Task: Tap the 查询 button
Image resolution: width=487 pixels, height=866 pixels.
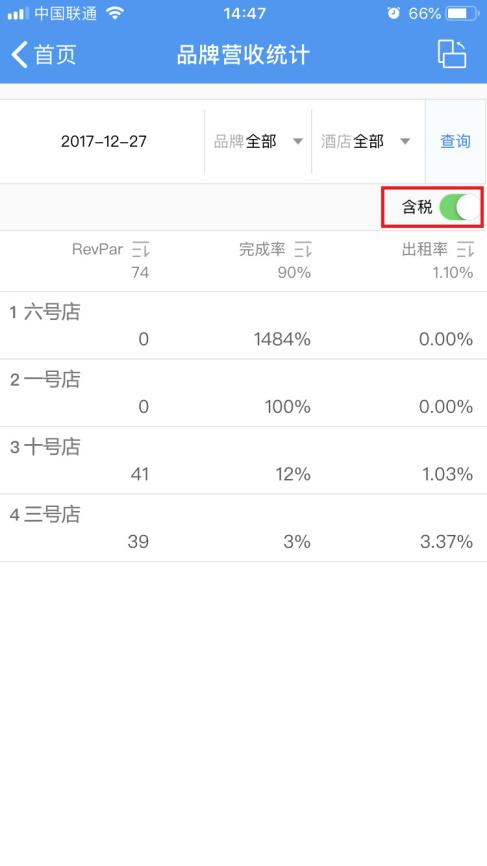Action: (456, 141)
